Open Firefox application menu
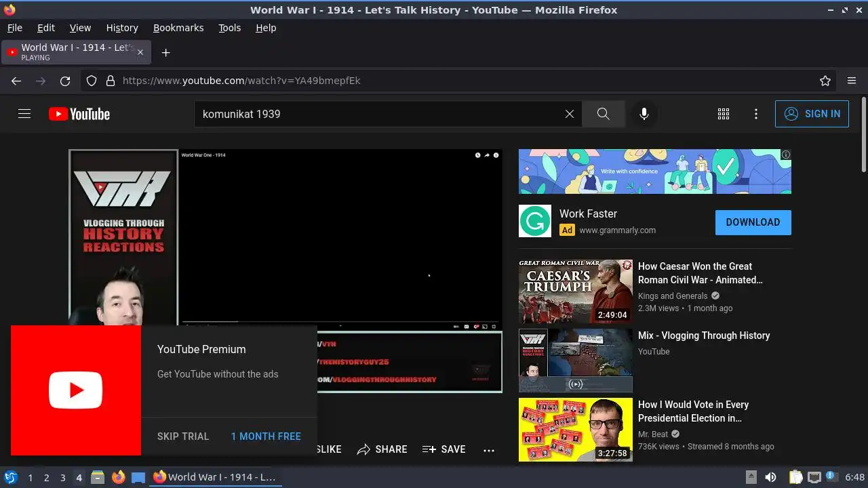This screenshot has height=488, width=868. [x=852, y=81]
